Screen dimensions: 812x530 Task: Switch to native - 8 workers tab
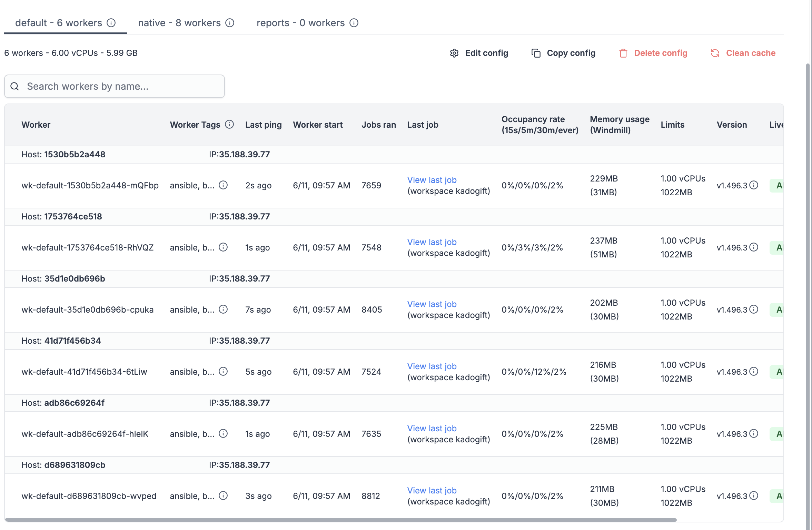pos(186,23)
